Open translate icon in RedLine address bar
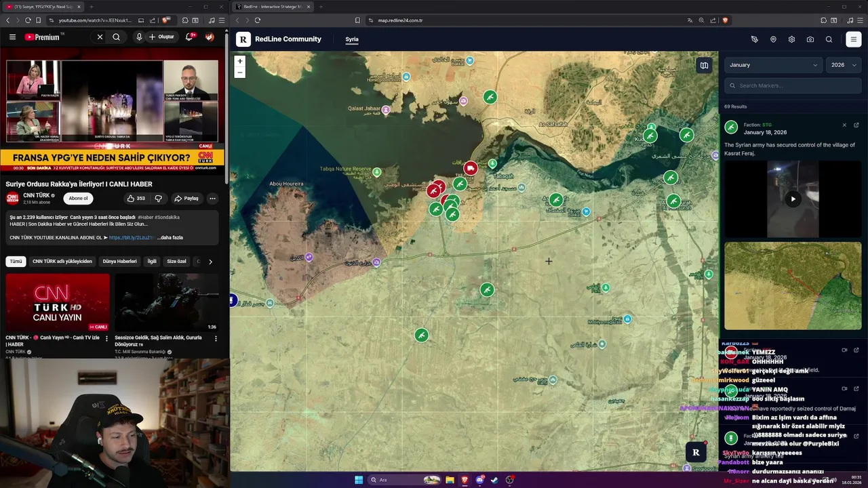This screenshot has height=488, width=868. [x=690, y=20]
